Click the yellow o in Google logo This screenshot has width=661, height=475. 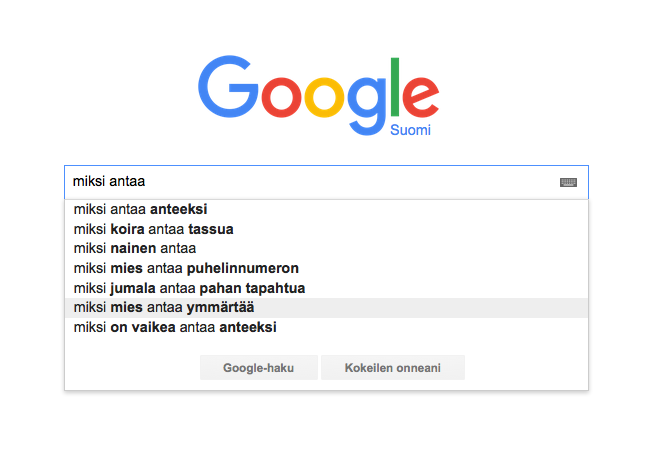[x=324, y=97]
